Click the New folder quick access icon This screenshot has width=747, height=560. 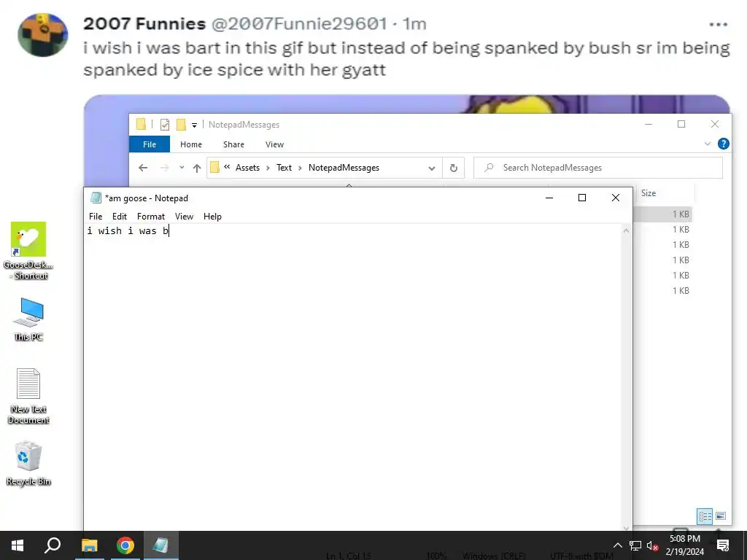[181, 125]
